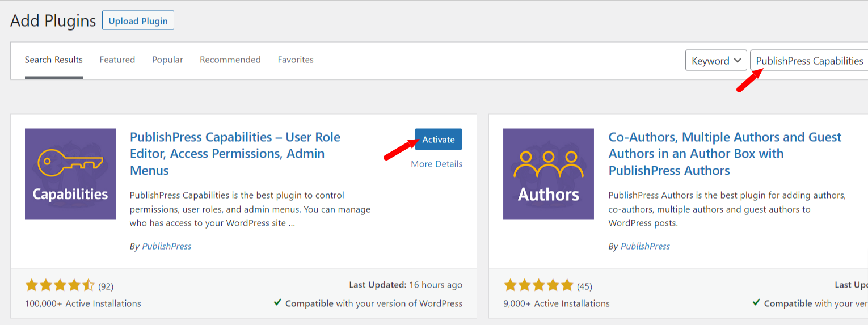The height and width of the screenshot is (325, 868).
Task: Open the Keyword search type dropdown
Action: click(716, 61)
